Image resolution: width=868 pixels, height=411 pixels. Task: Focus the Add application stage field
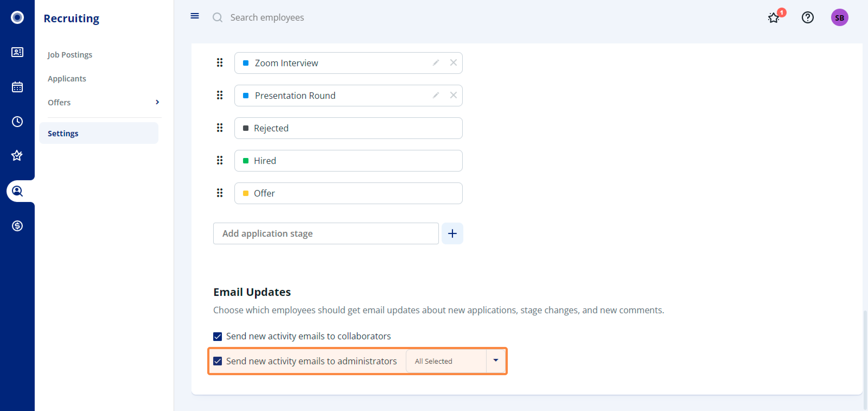pyautogui.click(x=326, y=233)
